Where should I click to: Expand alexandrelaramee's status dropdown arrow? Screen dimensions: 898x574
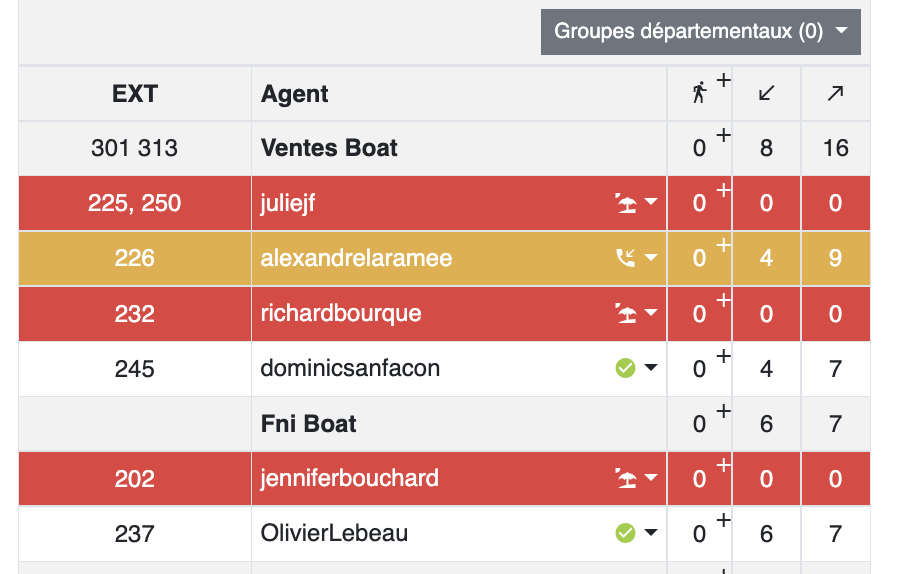pos(651,257)
